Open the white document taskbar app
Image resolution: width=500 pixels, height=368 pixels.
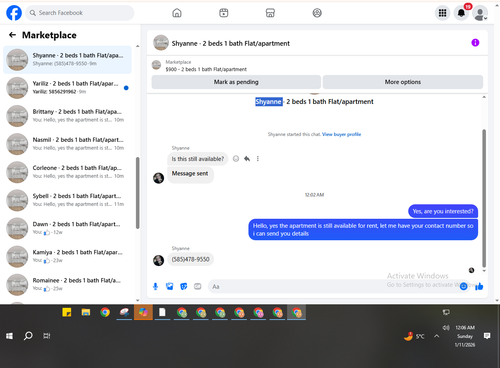(162, 312)
